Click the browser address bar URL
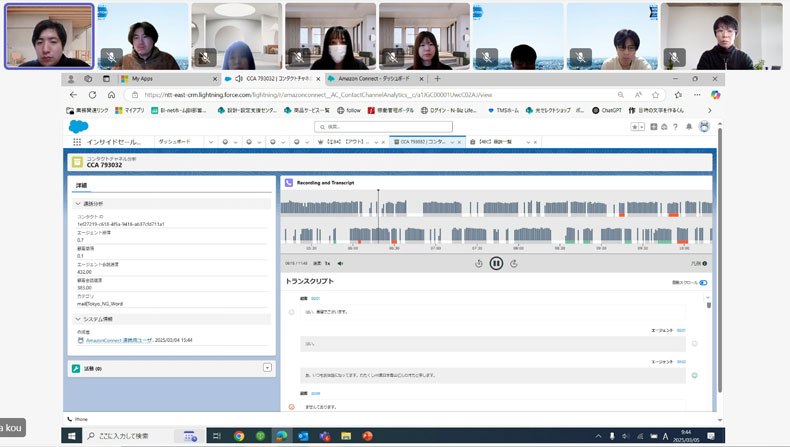This screenshot has width=790, height=447. pos(318,95)
